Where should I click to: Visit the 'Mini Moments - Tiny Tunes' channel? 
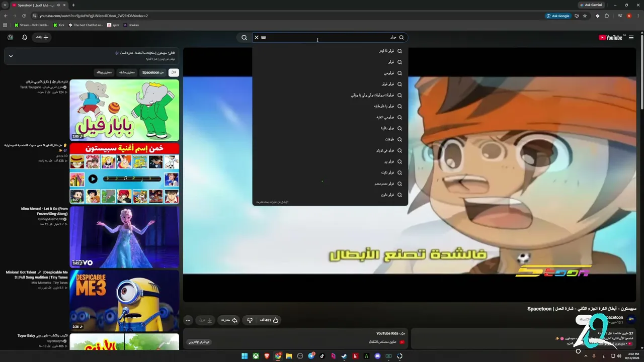[49, 283]
